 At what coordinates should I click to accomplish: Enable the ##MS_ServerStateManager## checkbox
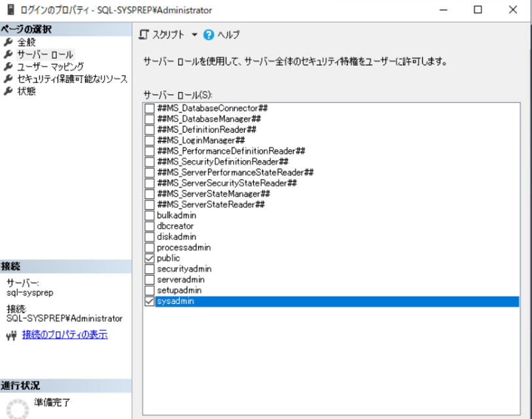[149, 194]
